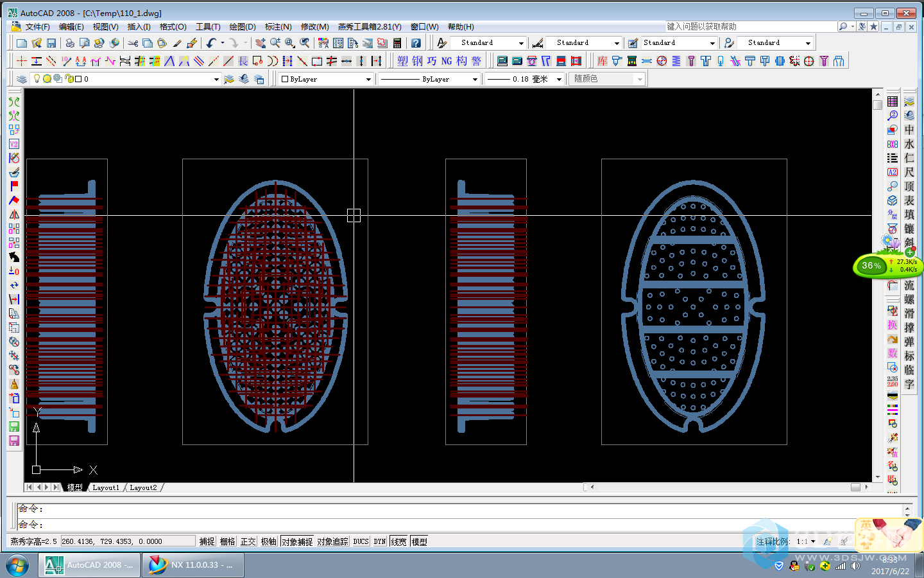Click the 填 button in right panel
Viewport: 924px width, 578px height.
tap(909, 215)
